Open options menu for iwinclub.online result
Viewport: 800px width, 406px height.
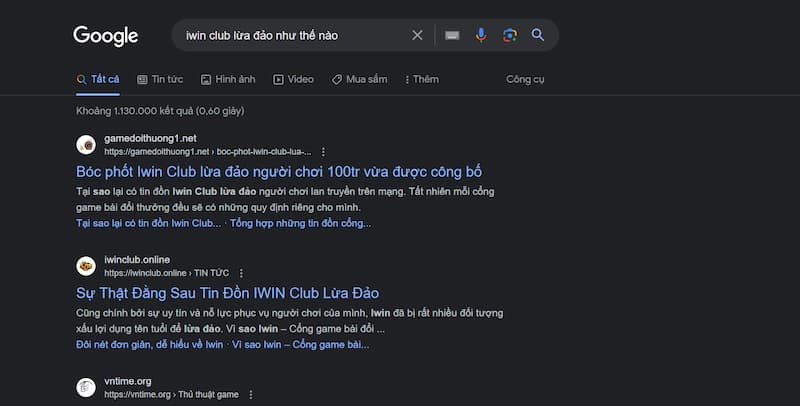pyautogui.click(x=241, y=273)
